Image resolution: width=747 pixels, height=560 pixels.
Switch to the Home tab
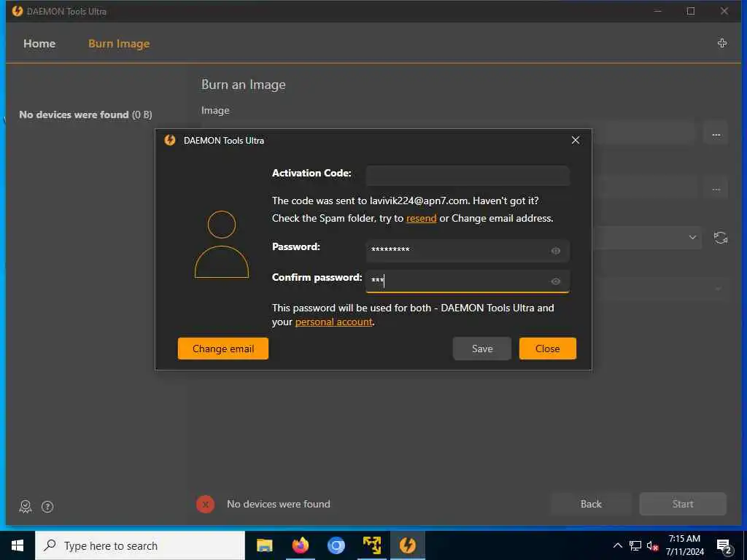pos(39,43)
